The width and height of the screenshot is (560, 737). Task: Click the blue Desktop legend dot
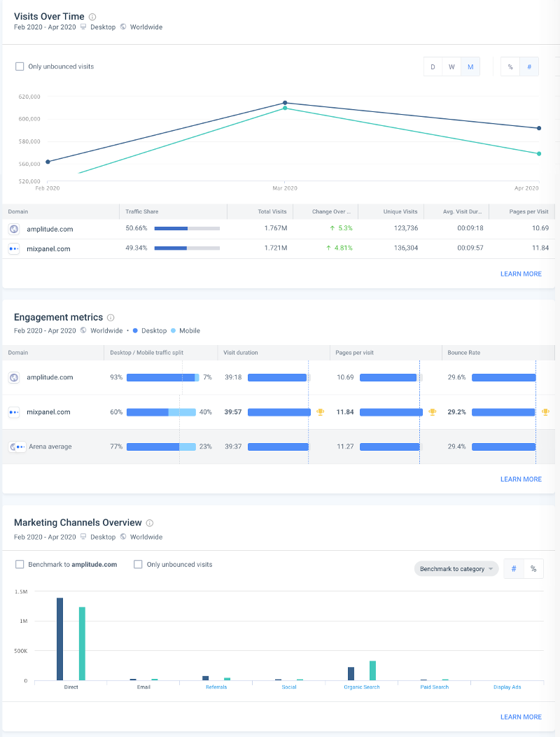coord(135,330)
